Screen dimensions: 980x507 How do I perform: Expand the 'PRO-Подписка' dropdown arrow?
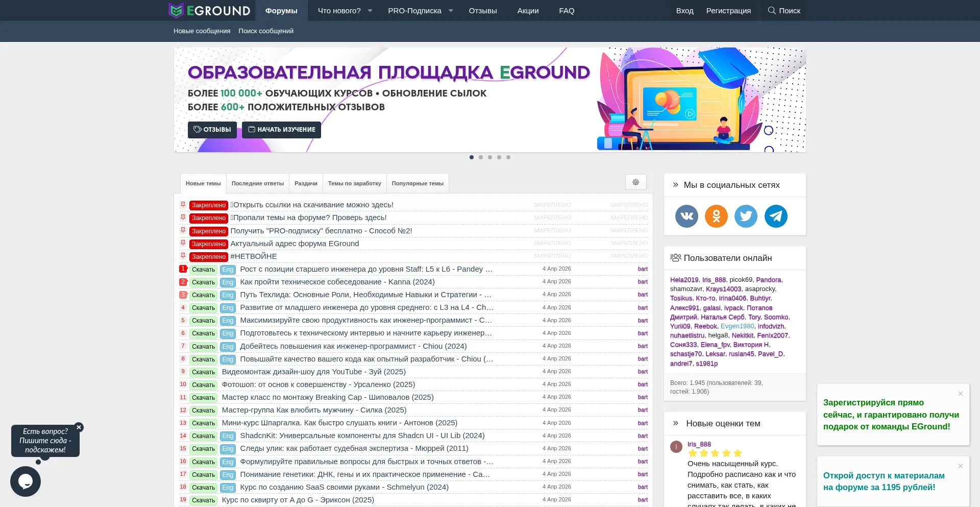click(x=451, y=11)
